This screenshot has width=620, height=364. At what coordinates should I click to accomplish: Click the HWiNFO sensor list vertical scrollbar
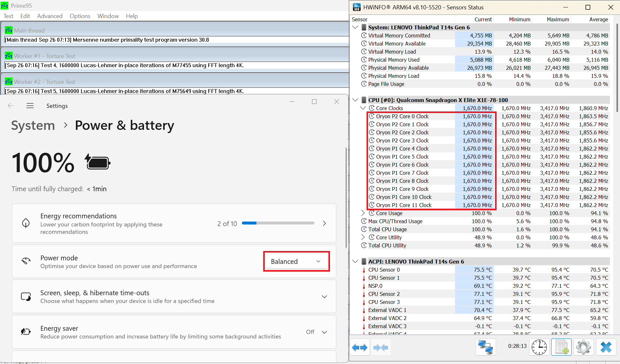pyautogui.click(x=617, y=67)
